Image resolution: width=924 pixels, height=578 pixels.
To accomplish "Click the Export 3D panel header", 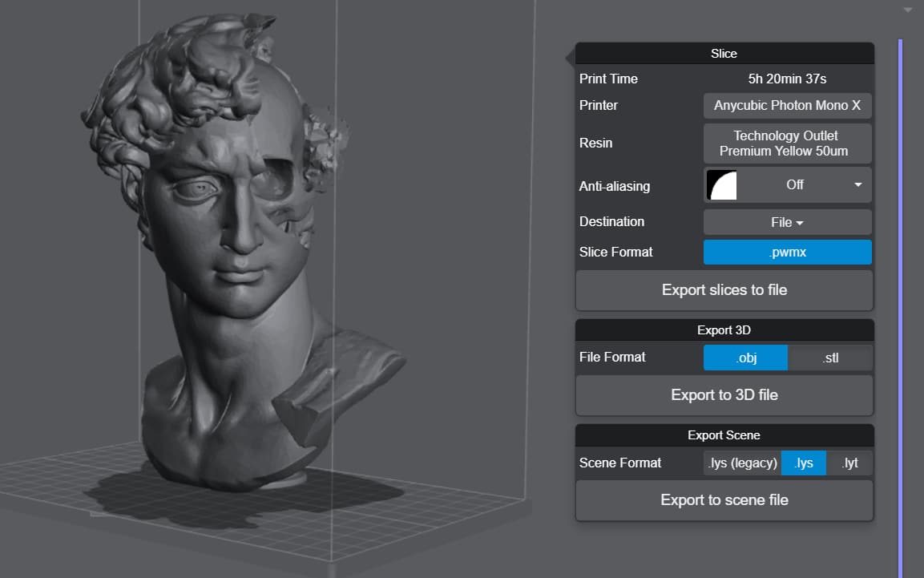I will (724, 330).
